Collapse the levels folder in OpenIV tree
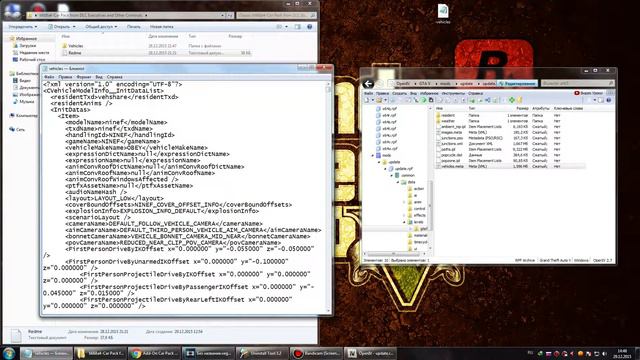Screen dimensions: 640x360 click(404, 222)
